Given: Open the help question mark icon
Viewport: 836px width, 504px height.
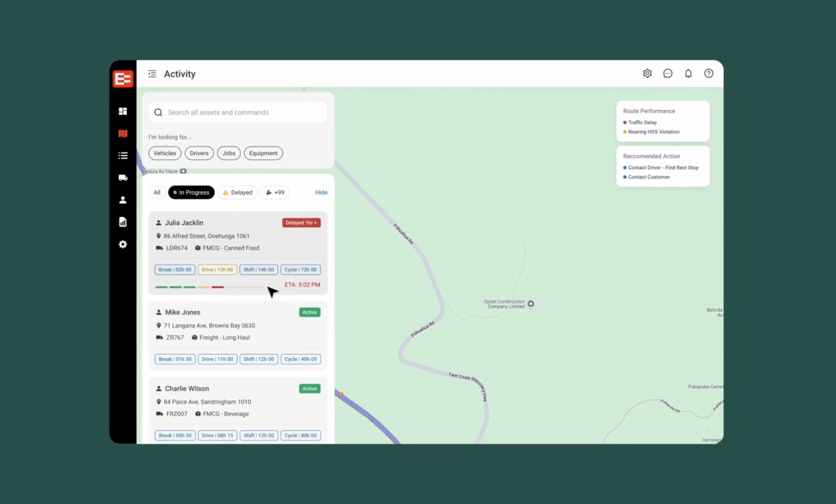Looking at the screenshot, I should pyautogui.click(x=709, y=74).
